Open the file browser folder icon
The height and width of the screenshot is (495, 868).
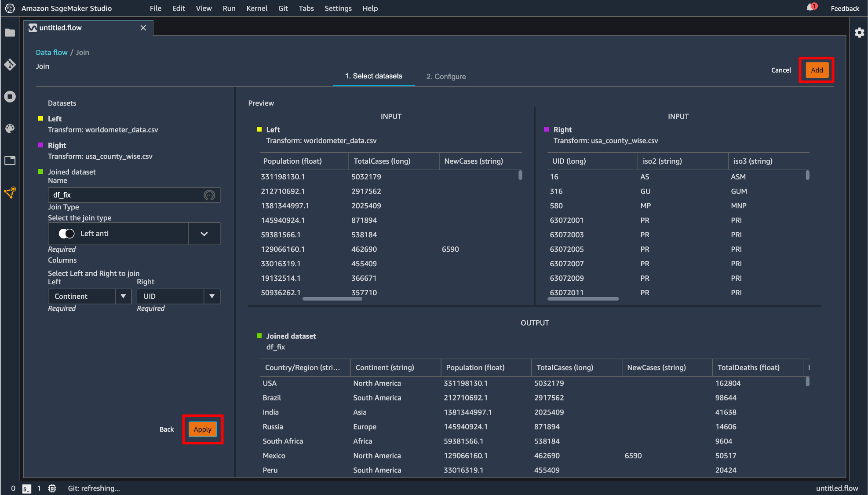tap(10, 33)
